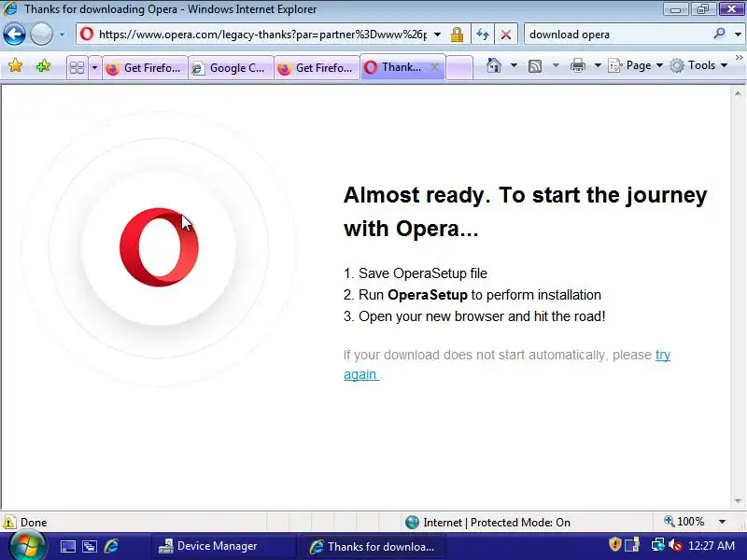The width and height of the screenshot is (747, 560).
Task: Open the recent pages dropdown arrow
Action: point(62,35)
